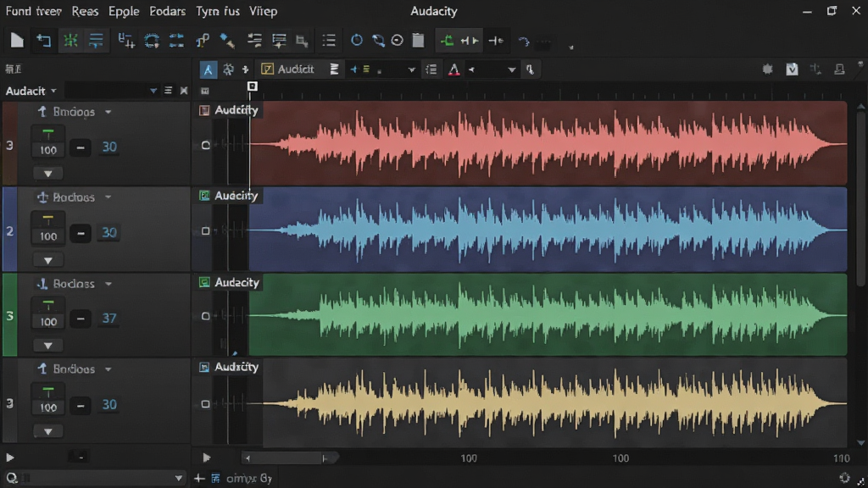Image resolution: width=868 pixels, height=488 pixels.
Task: Open the Fund treev menu
Action: click(34, 11)
